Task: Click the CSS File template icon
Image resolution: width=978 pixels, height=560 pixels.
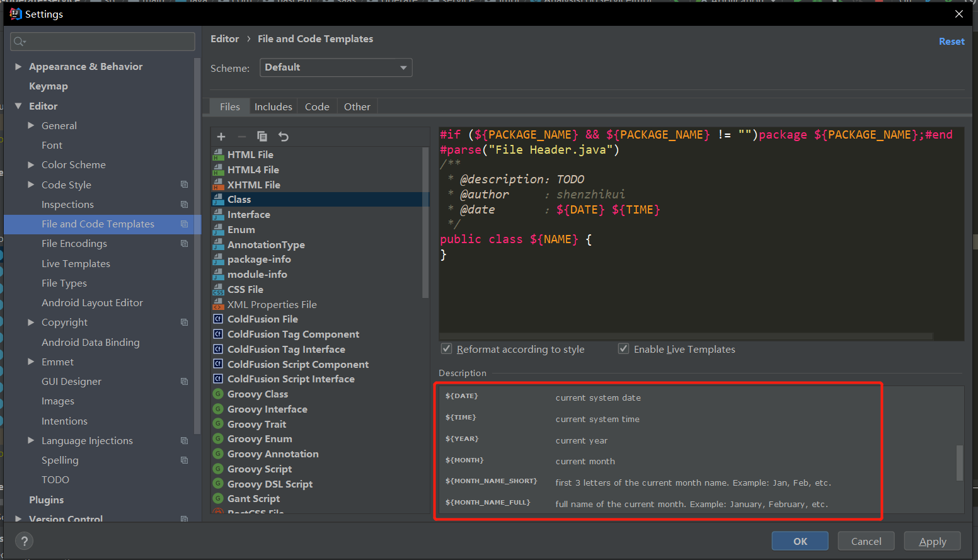Action: [x=219, y=289]
